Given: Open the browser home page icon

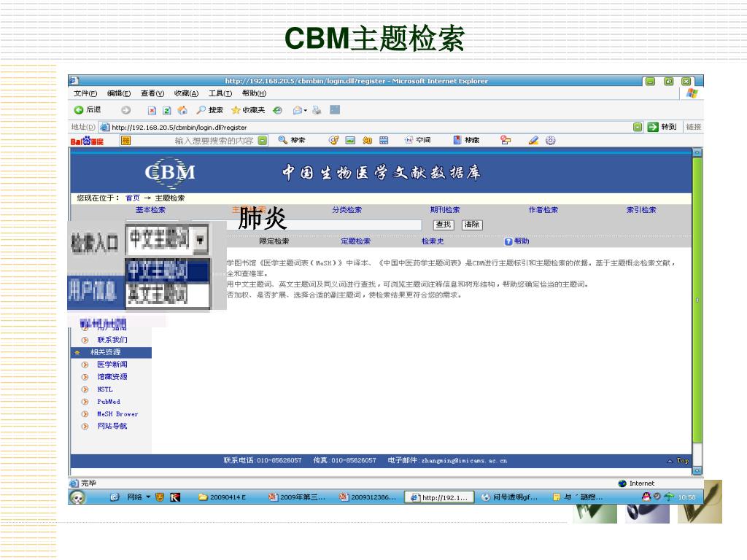Looking at the screenshot, I should click(182, 111).
